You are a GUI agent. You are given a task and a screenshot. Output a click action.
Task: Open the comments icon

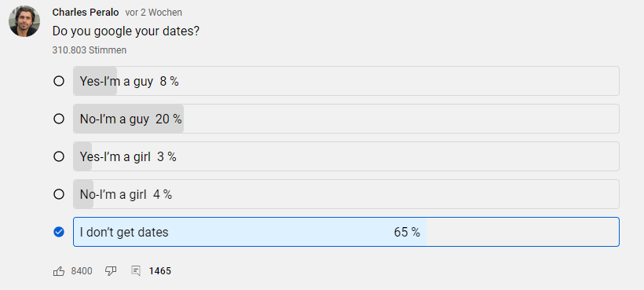point(136,271)
